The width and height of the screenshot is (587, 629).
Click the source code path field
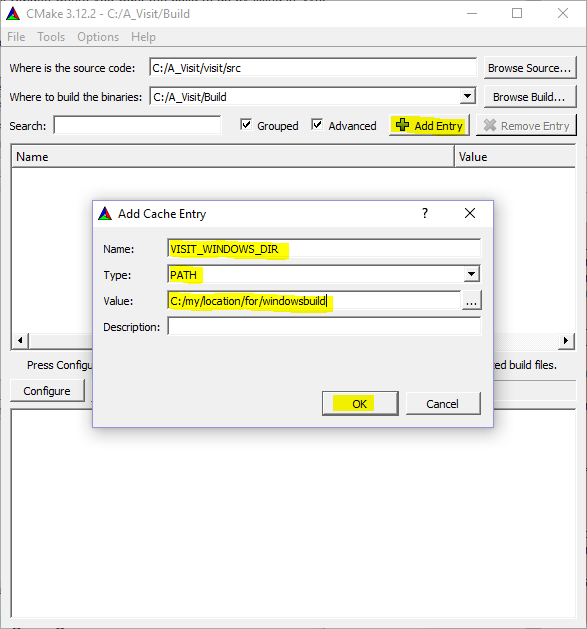click(313, 67)
